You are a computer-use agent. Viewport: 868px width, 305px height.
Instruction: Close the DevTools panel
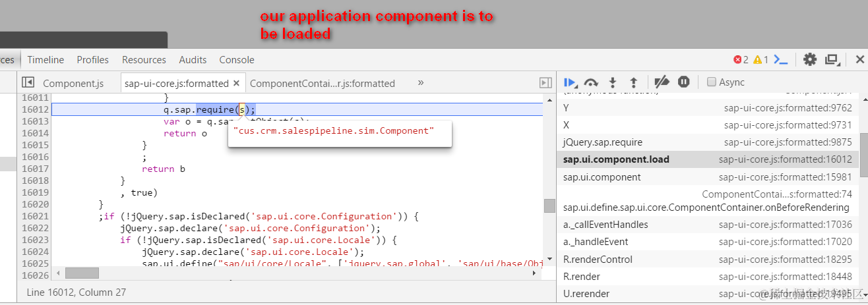[x=859, y=59]
